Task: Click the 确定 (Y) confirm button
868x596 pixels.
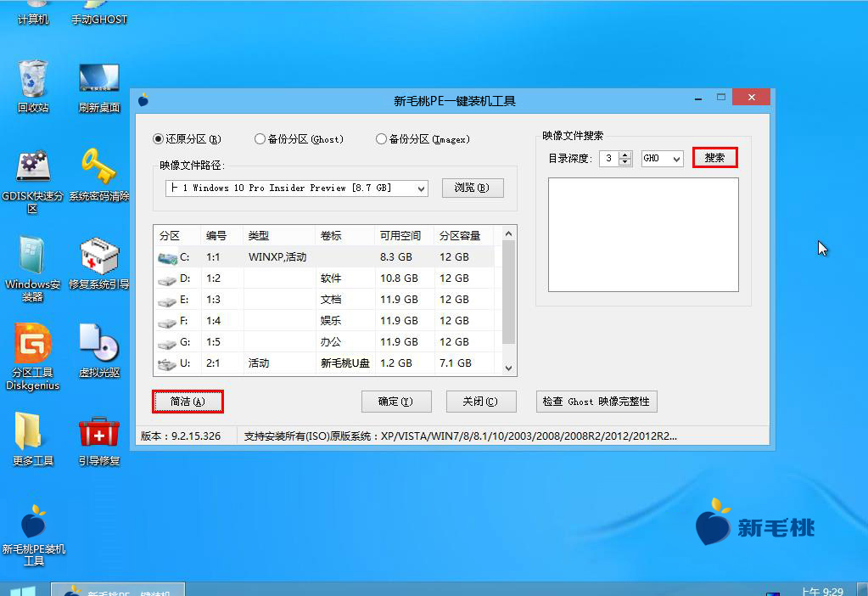Action: click(x=396, y=402)
